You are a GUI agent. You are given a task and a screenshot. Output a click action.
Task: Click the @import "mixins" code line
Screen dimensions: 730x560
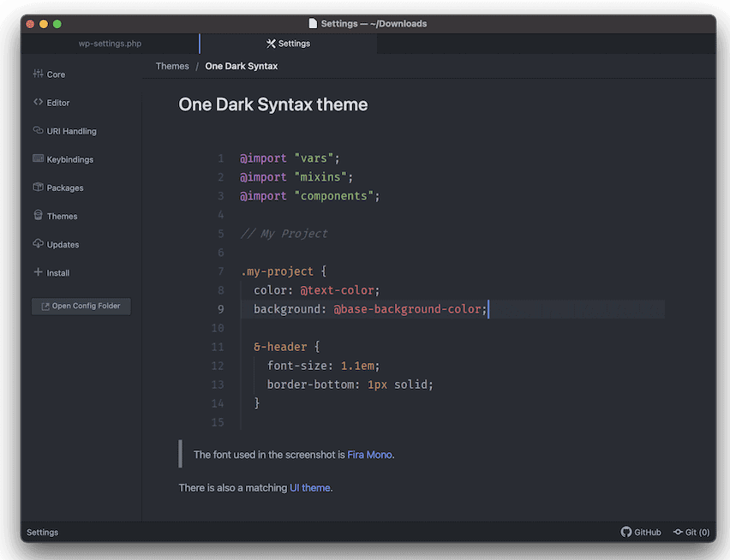click(296, 176)
